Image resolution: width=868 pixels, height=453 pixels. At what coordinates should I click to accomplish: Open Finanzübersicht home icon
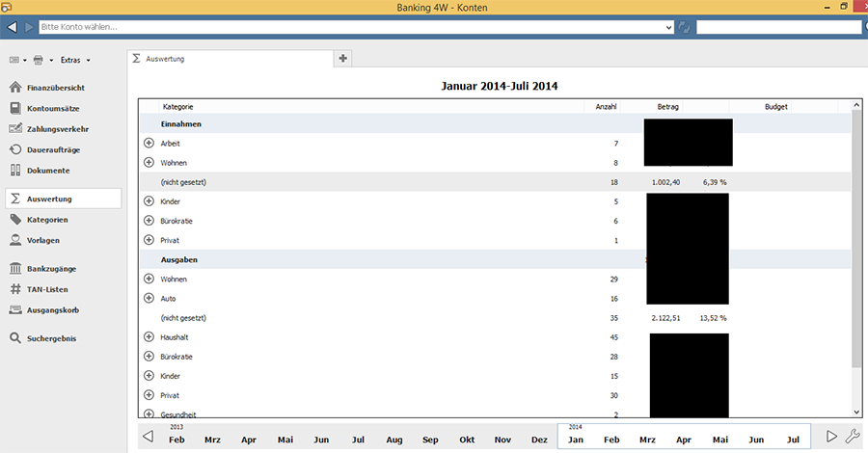[15, 88]
